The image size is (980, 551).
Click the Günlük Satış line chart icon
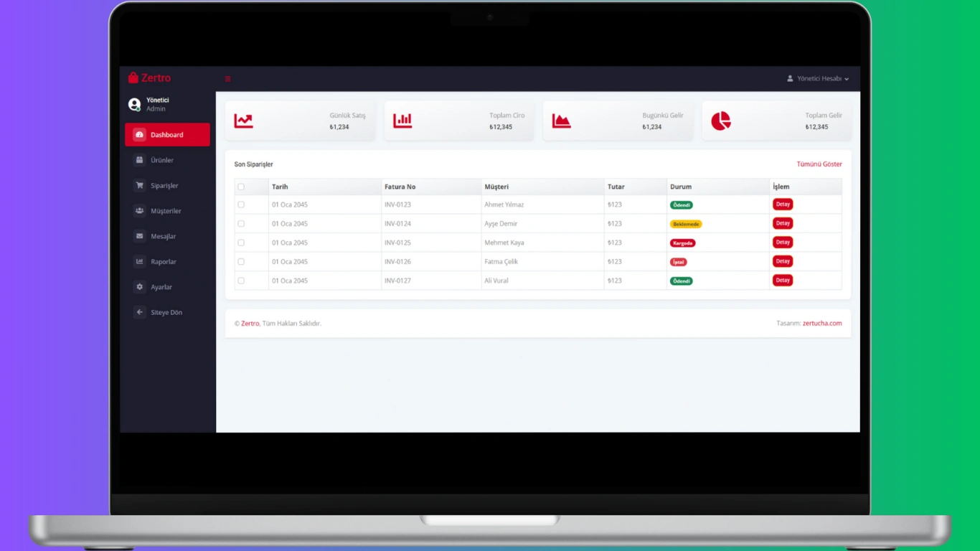click(x=244, y=121)
